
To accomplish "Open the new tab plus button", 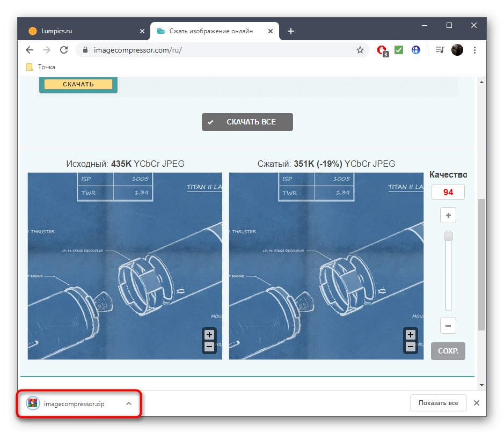I will (290, 31).
